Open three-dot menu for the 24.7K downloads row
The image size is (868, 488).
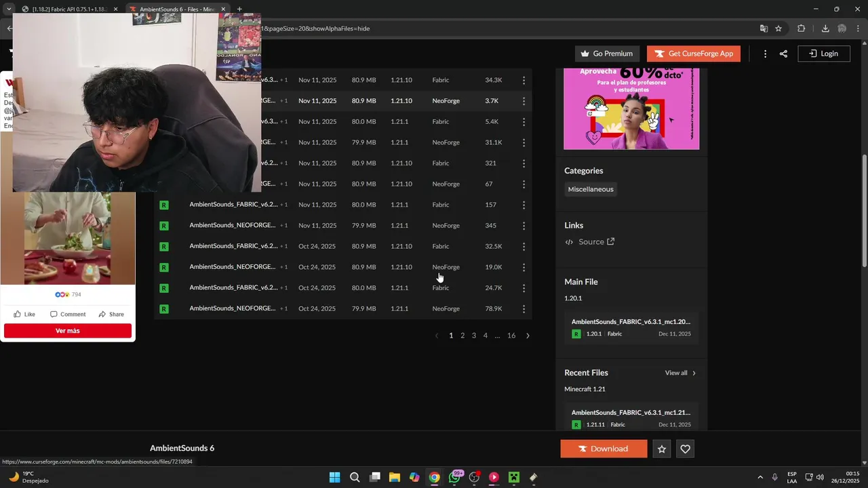tap(524, 288)
